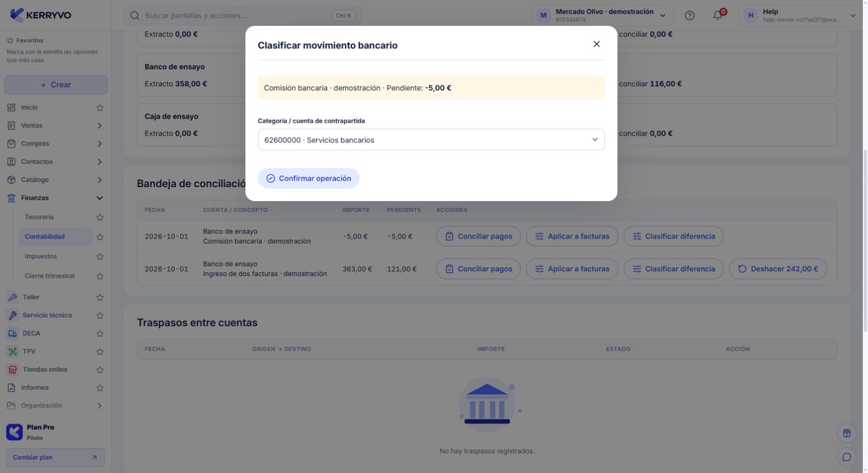Click Conciliar pagos for Comisión bancaria row
This screenshot has height=473, width=868.
point(478,237)
